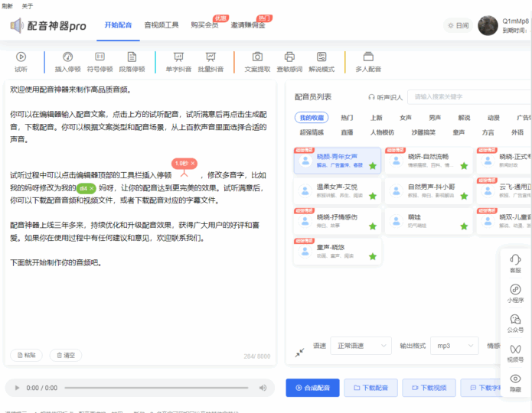Open the 语速 正常语速 dropdown
532x413 pixels.
(361, 346)
